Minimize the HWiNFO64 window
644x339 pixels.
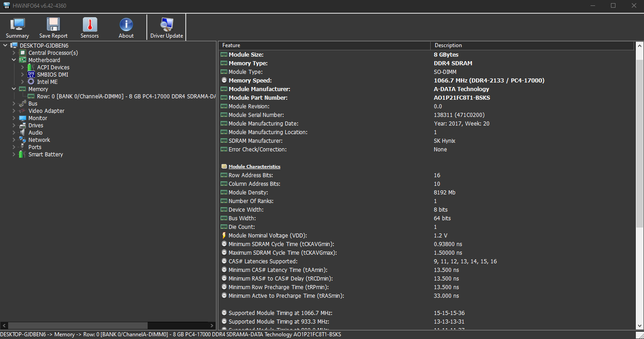coord(593,5)
